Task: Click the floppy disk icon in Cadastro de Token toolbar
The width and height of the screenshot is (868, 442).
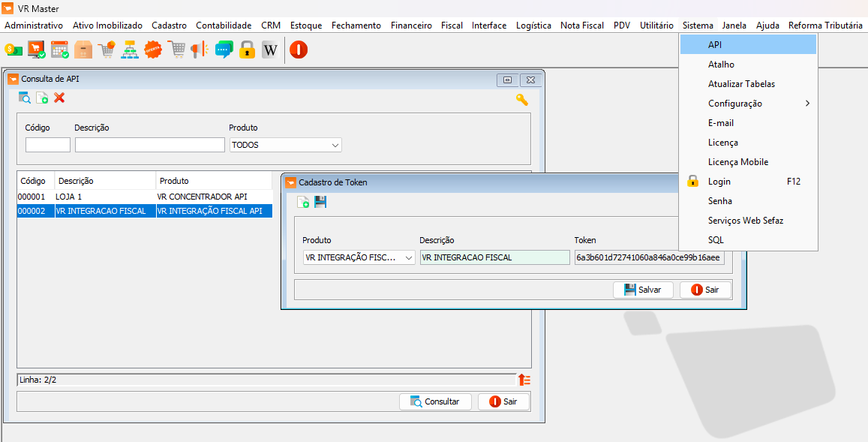Action: [x=320, y=202]
